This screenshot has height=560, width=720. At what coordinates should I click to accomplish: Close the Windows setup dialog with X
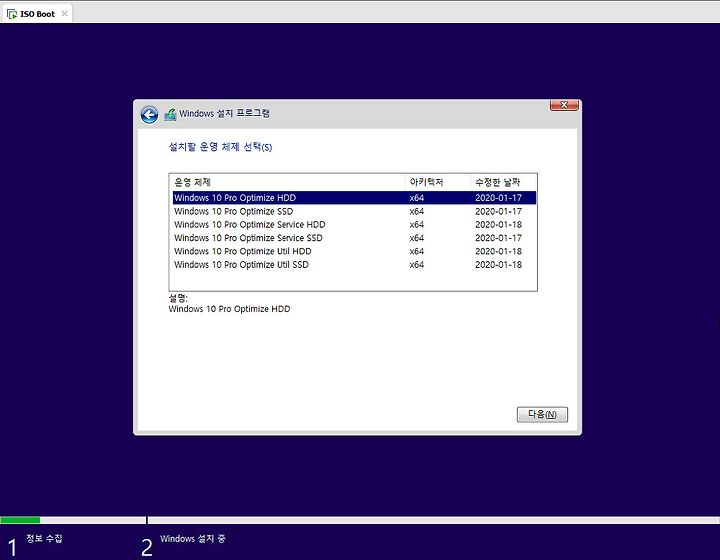click(x=564, y=105)
